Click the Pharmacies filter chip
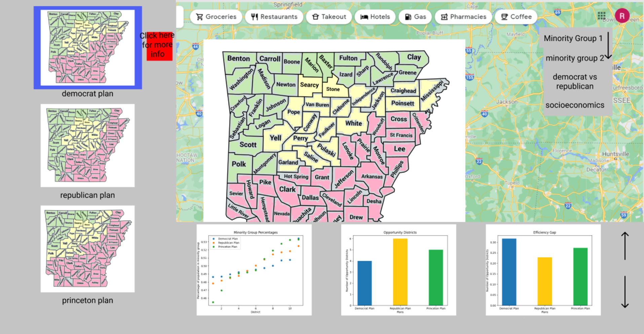 pyautogui.click(x=463, y=17)
